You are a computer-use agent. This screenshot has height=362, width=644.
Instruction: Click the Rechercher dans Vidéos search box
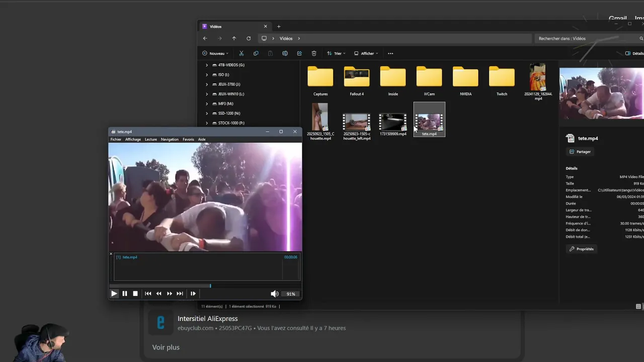point(588,38)
